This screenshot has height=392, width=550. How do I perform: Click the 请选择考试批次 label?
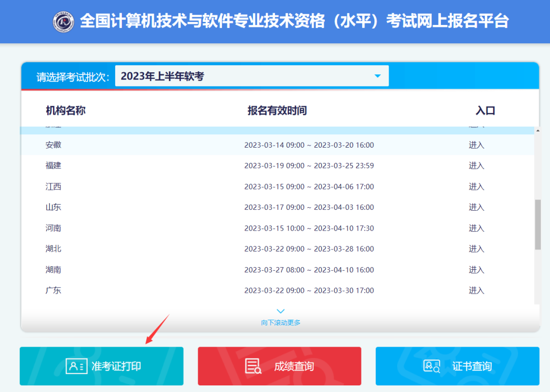click(73, 77)
